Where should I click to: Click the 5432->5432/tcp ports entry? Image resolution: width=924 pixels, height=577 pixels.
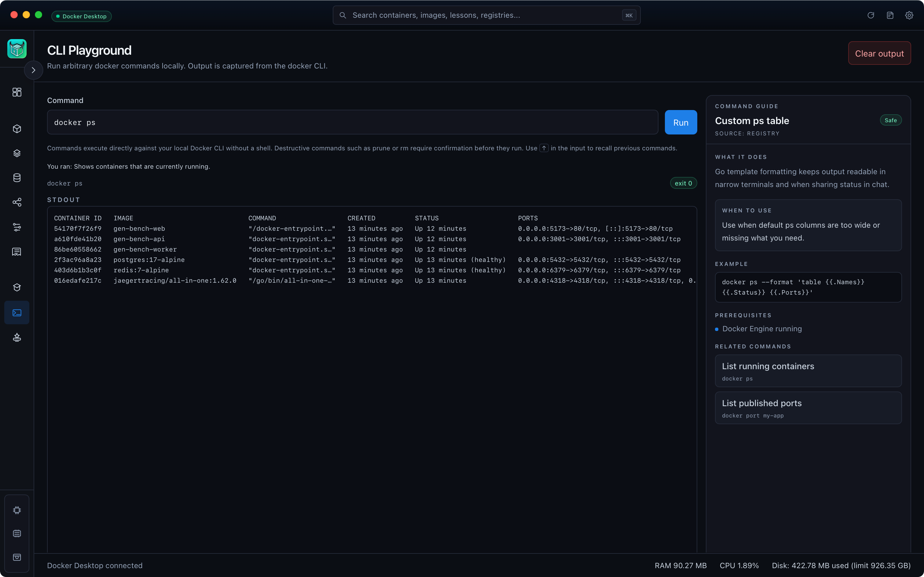point(599,259)
